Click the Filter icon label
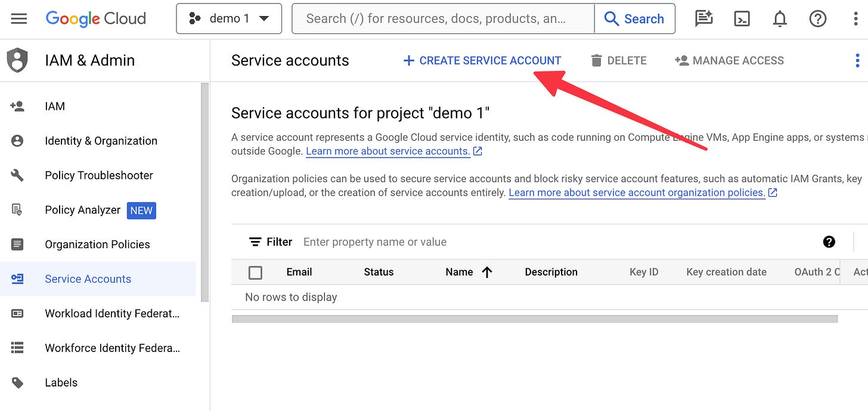Viewport: 868px width, 411px height. [271, 242]
